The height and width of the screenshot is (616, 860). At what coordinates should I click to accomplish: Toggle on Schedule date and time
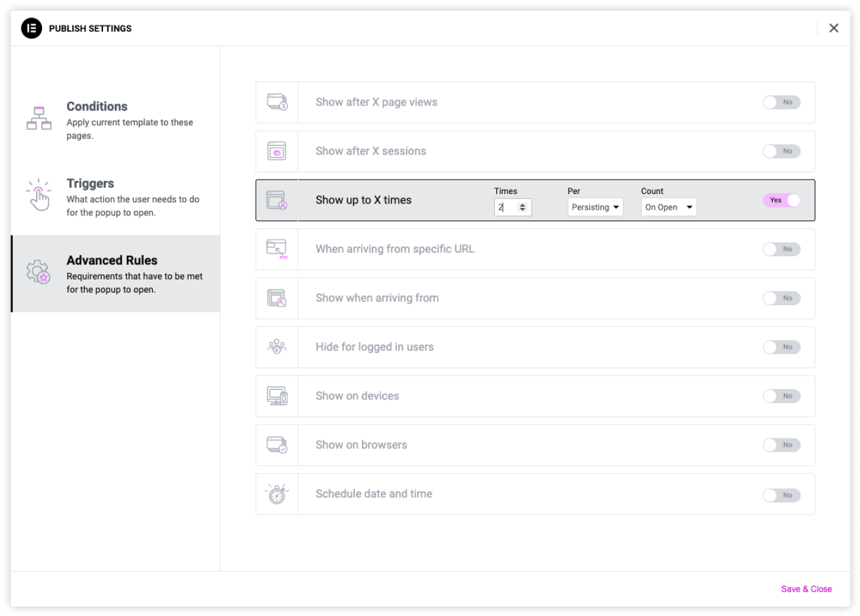(781, 495)
